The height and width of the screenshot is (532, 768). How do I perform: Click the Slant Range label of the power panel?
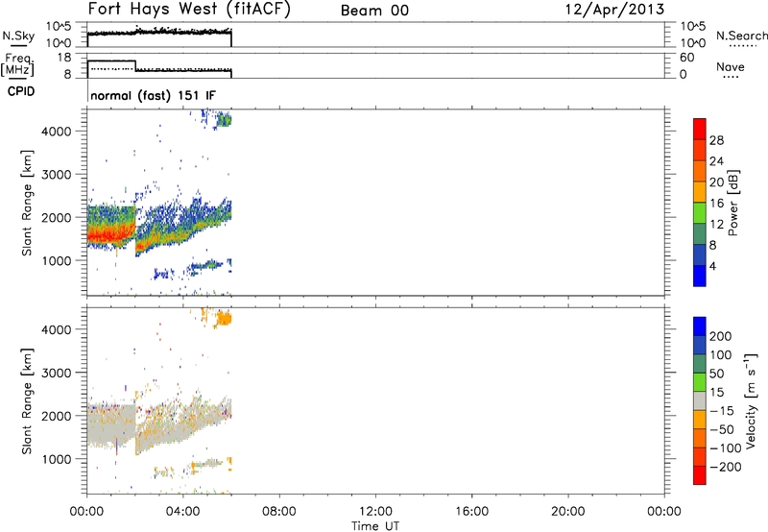[x=27, y=203]
